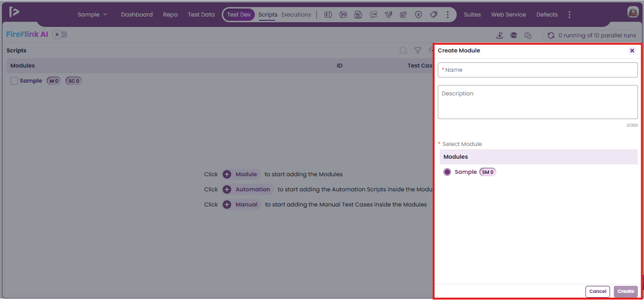Click the parallel runs refresh icon
The height and width of the screenshot is (300, 644).
tap(551, 35)
